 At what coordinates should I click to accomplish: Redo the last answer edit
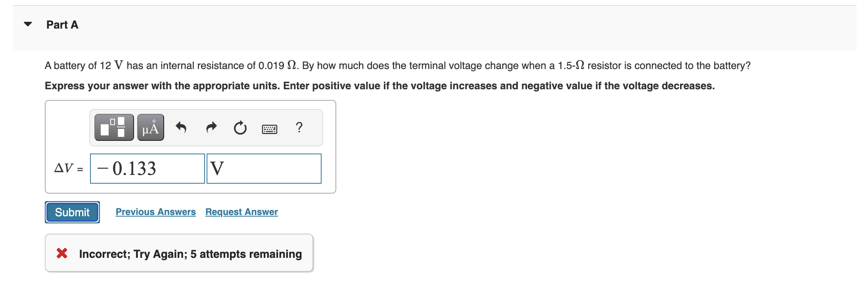click(211, 127)
